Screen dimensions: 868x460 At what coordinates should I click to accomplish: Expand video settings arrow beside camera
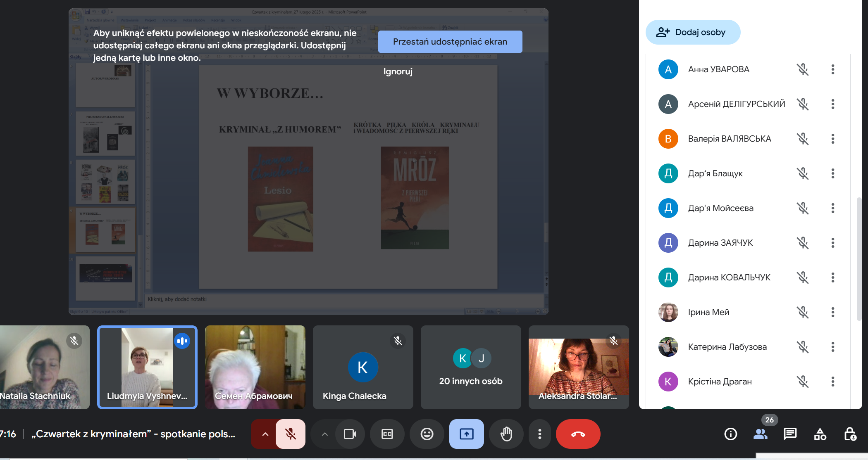(x=324, y=434)
